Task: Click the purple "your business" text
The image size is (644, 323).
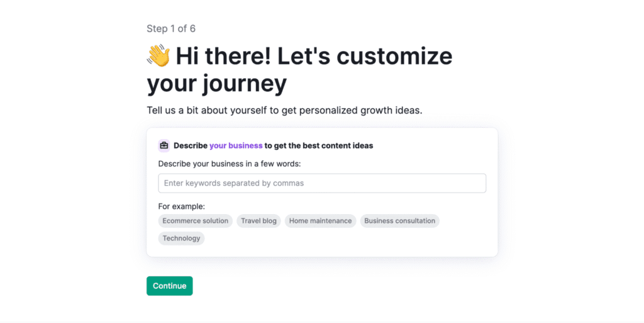Action: (236, 145)
